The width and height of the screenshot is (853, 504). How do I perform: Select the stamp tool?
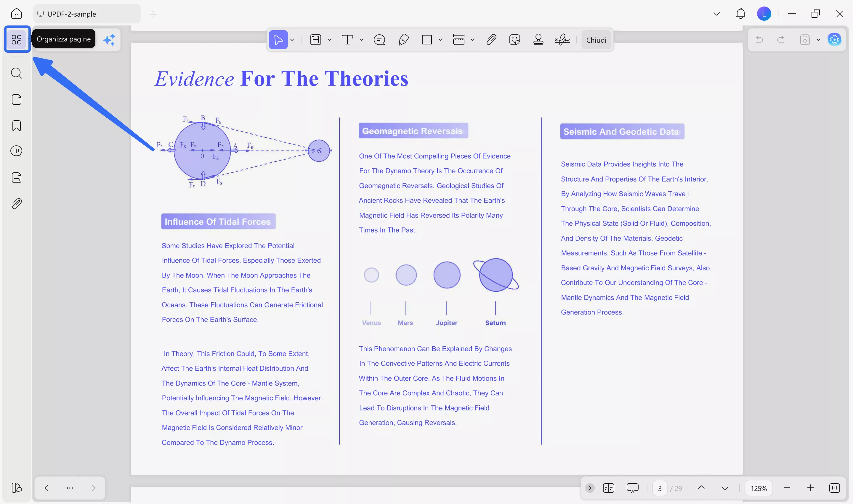[538, 40]
